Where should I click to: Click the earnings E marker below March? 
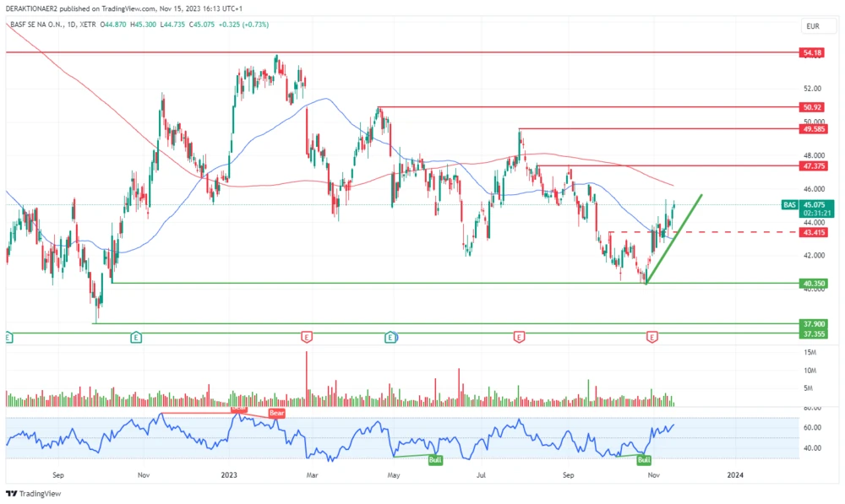click(x=306, y=337)
